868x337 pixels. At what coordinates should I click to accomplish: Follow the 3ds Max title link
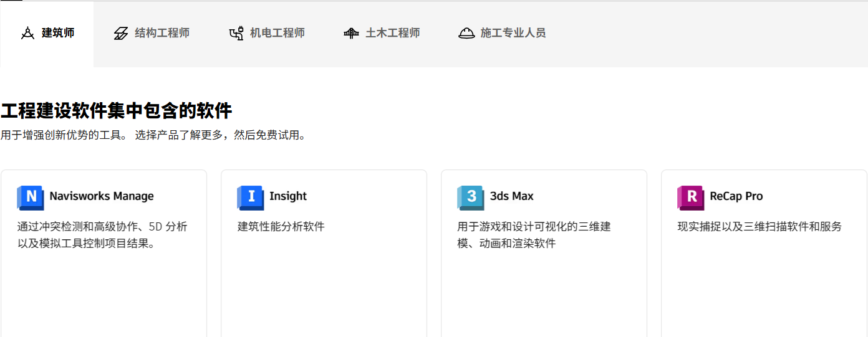pos(512,196)
